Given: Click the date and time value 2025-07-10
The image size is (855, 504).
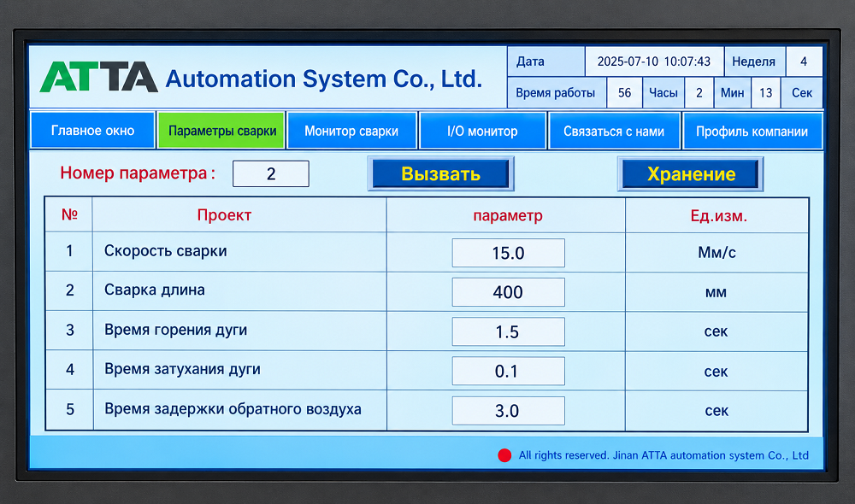Looking at the screenshot, I should point(654,62).
